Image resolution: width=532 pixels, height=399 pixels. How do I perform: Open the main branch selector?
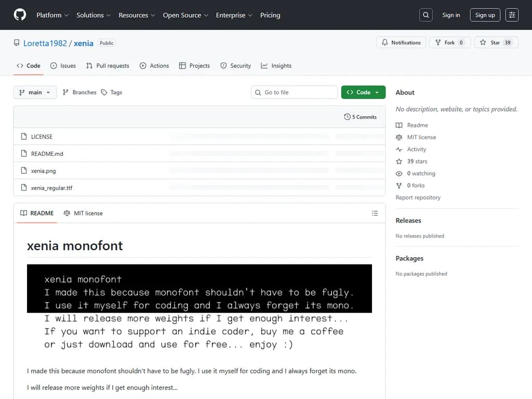(35, 92)
